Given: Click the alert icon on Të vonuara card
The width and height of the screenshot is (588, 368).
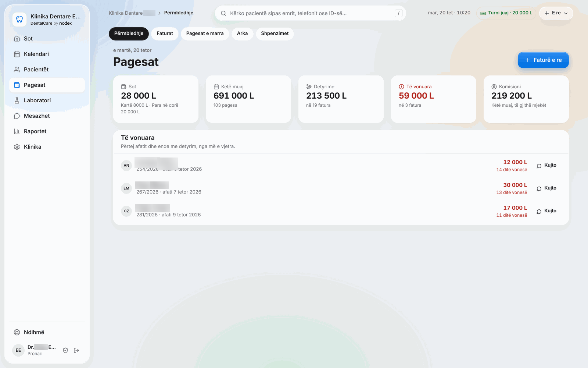Looking at the screenshot, I should tap(401, 87).
